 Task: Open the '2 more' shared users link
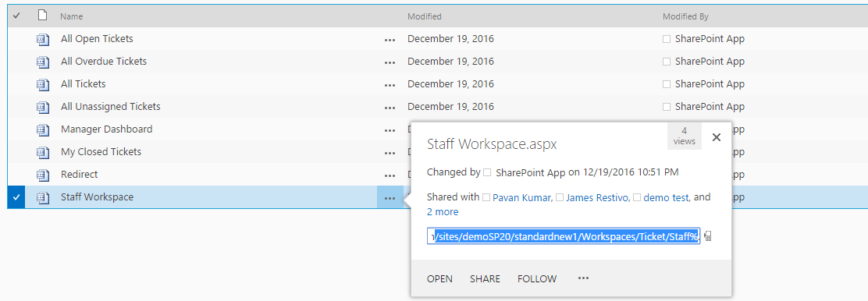point(443,212)
